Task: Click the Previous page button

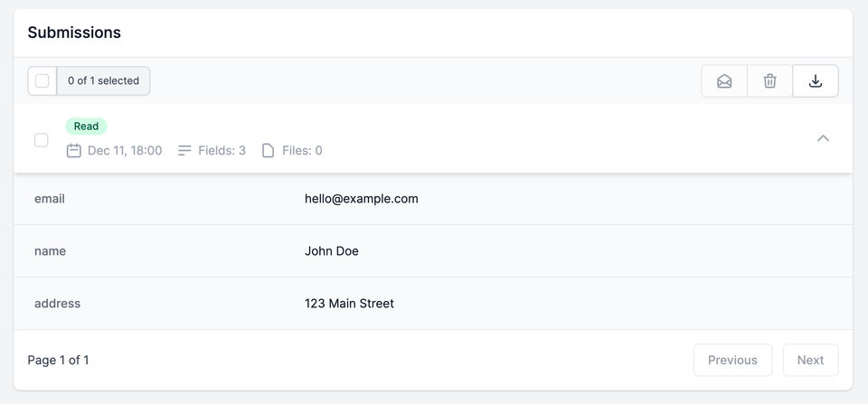Action: pyautogui.click(x=732, y=360)
